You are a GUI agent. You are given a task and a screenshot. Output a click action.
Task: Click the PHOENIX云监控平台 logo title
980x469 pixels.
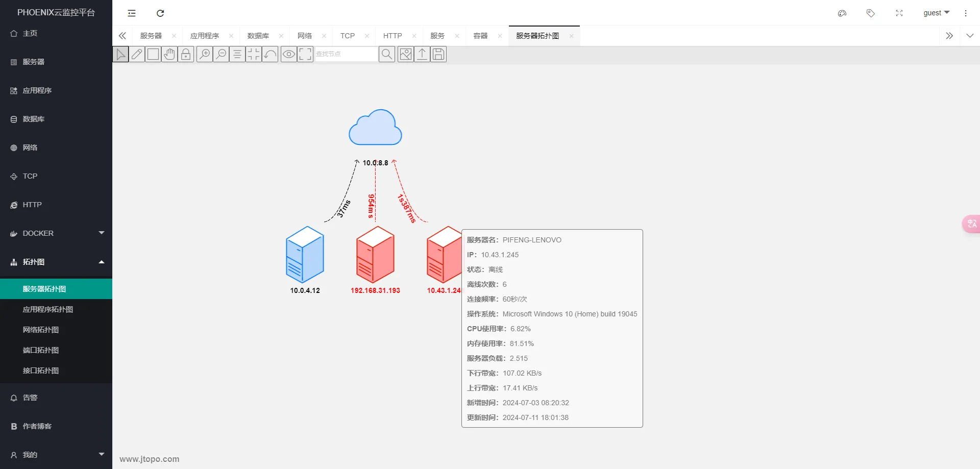tap(56, 12)
